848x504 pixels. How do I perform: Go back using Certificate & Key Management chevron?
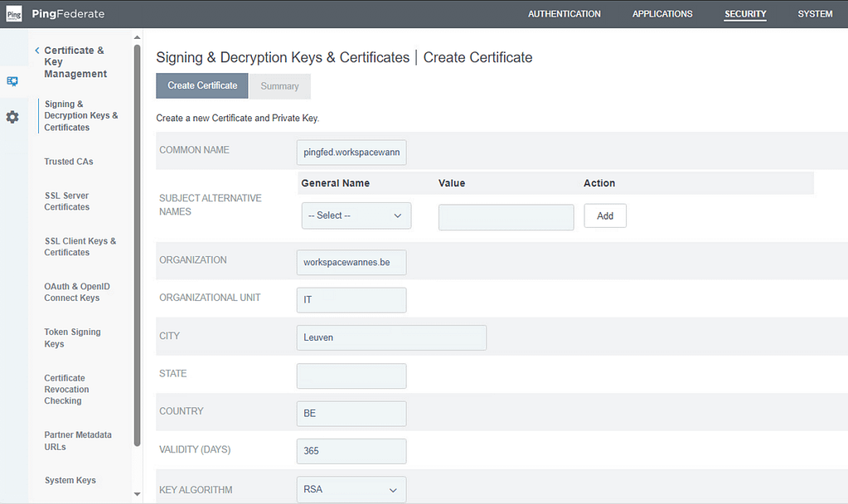[x=36, y=51]
